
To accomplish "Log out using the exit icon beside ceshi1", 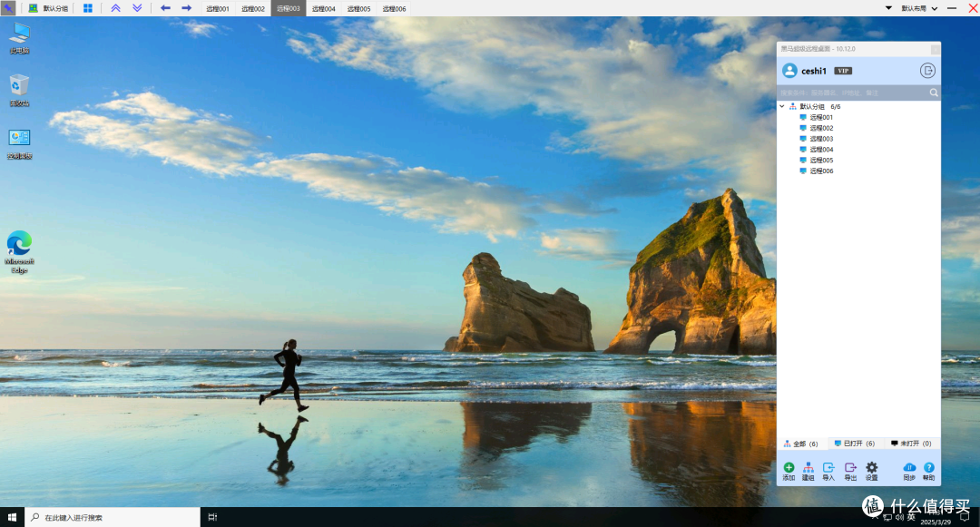I will point(927,71).
